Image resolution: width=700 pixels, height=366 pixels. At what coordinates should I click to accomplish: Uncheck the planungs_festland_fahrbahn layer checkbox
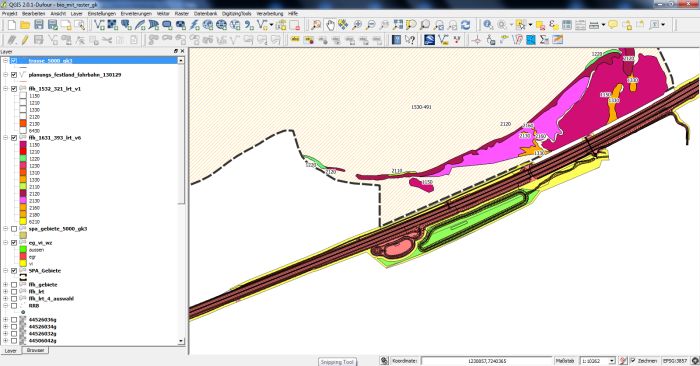click(14, 75)
